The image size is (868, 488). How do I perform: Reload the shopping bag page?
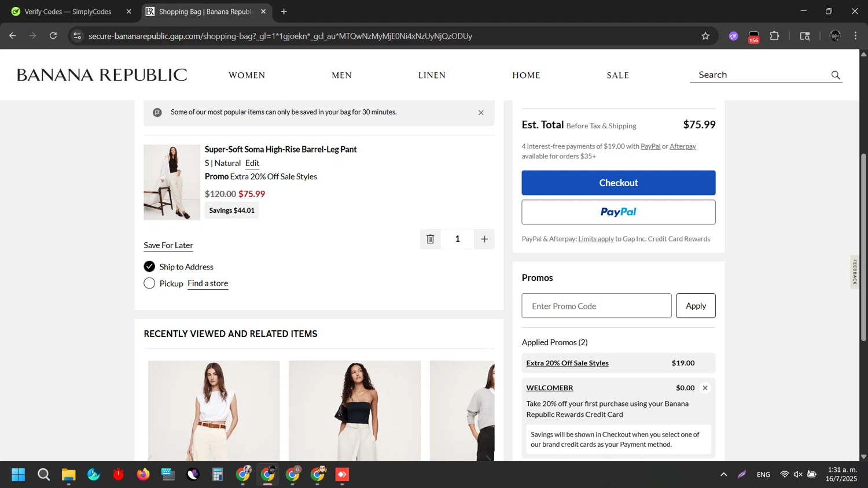tap(53, 36)
